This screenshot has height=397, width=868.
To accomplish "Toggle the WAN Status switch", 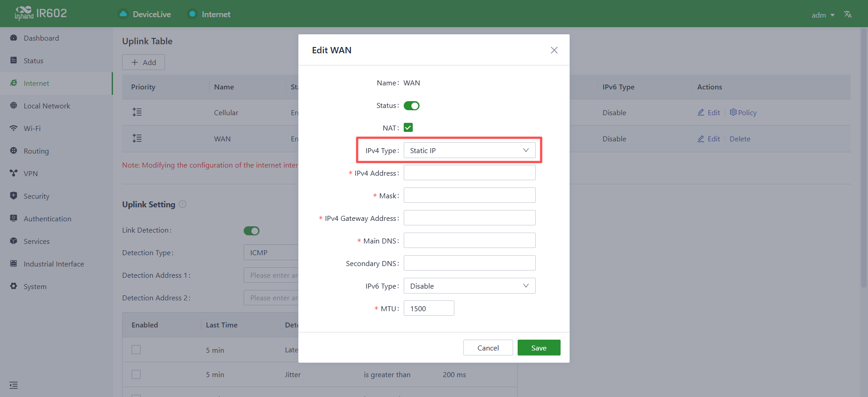I will click(x=411, y=106).
